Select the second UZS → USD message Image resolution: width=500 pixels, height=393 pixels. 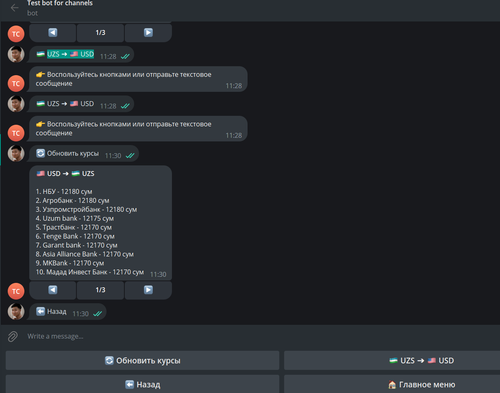[x=81, y=104]
